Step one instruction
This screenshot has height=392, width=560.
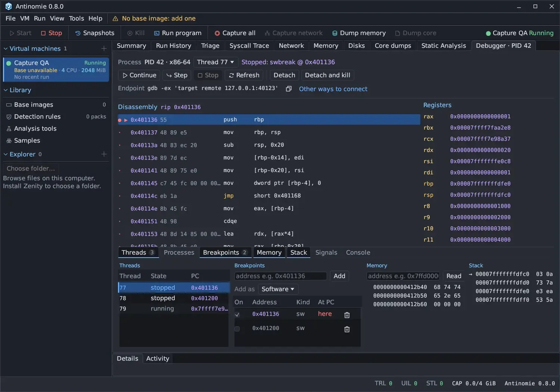[x=177, y=75]
